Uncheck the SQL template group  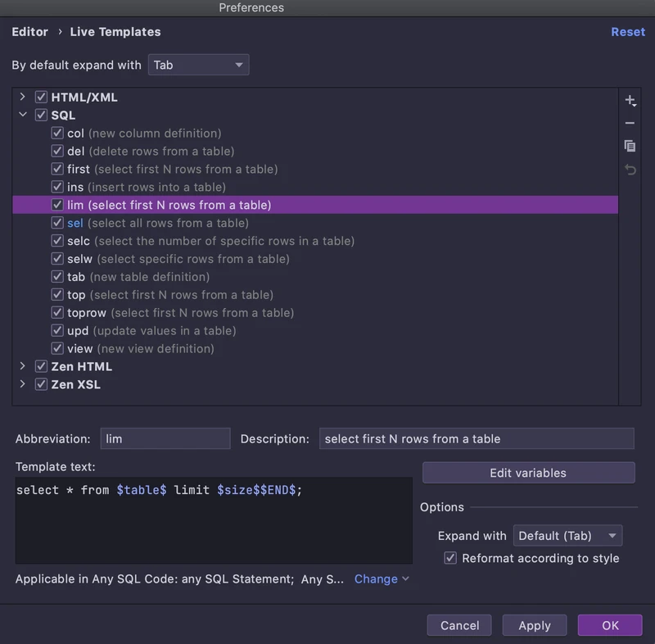41,115
